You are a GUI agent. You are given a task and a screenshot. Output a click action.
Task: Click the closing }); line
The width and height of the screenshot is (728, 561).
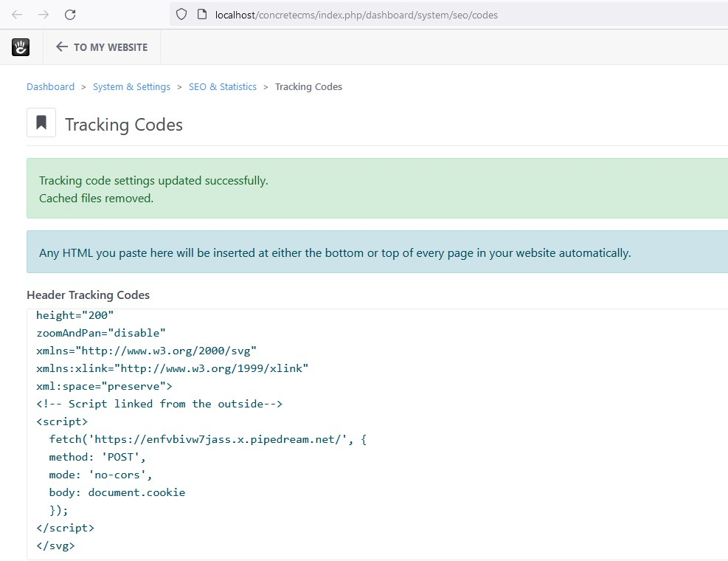tap(58, 510)
